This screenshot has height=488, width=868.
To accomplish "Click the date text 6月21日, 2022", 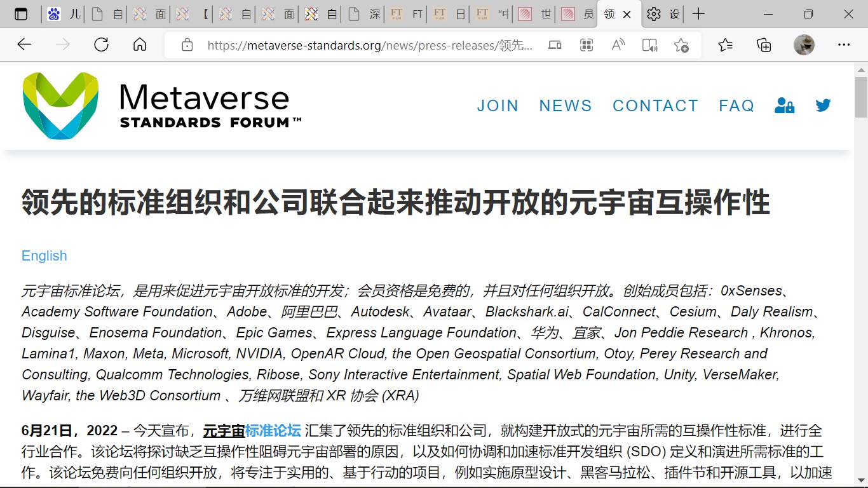I will 70,431.
